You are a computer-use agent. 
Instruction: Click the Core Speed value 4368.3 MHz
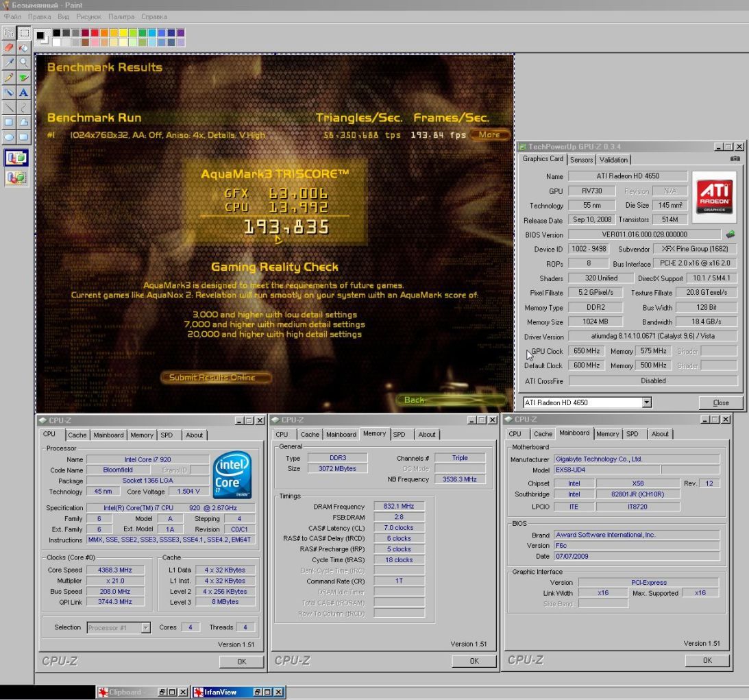[114, 570]
